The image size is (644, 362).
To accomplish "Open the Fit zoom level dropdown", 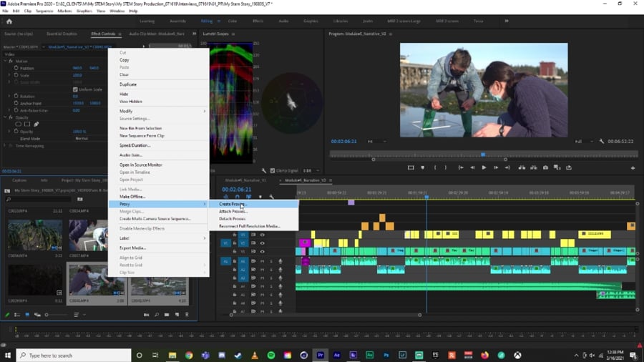I will point(377,142).
